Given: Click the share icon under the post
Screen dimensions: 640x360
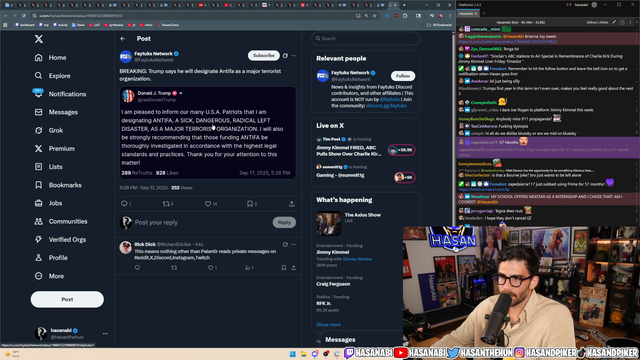Looking at the screenshot, I should pyautogui.click(x=291, y=203).
